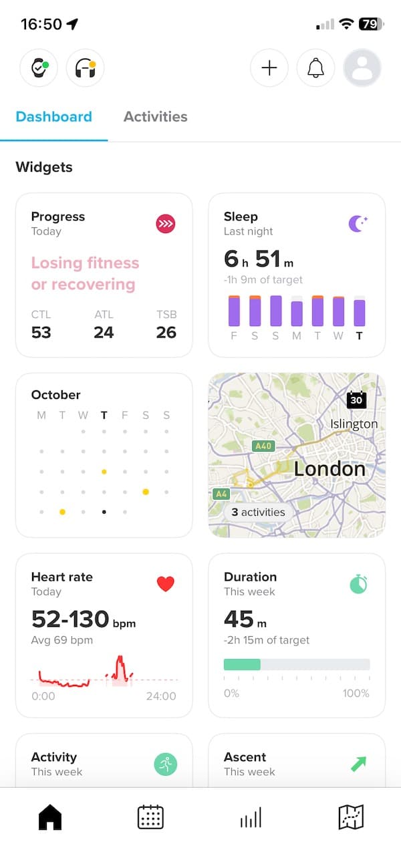This screenshot has height=868, width=401.
Task: Open notifications bell
Action: [x=315, y=67]
